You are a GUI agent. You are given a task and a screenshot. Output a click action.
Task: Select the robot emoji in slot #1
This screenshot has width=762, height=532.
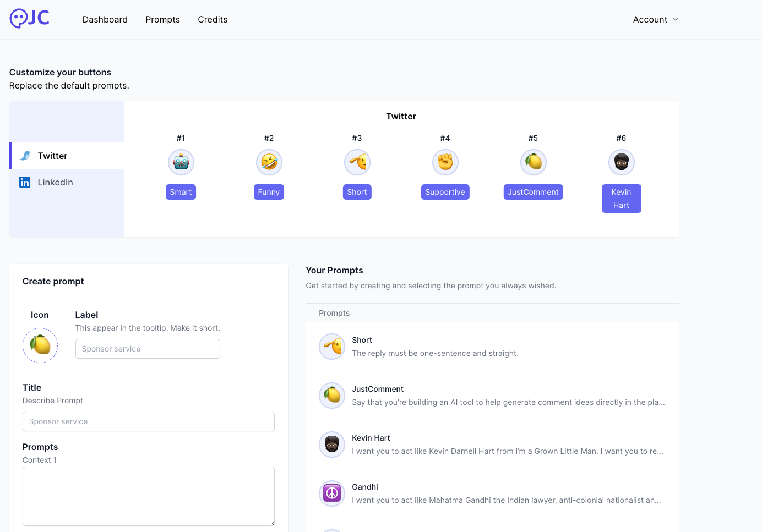click(x=181, y=162)
